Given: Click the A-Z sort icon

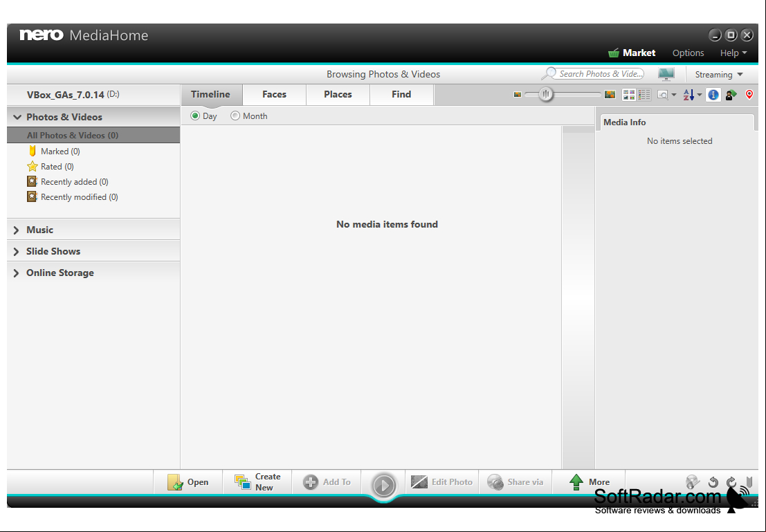Looking at the screenshot, I should tap(689, 95).
